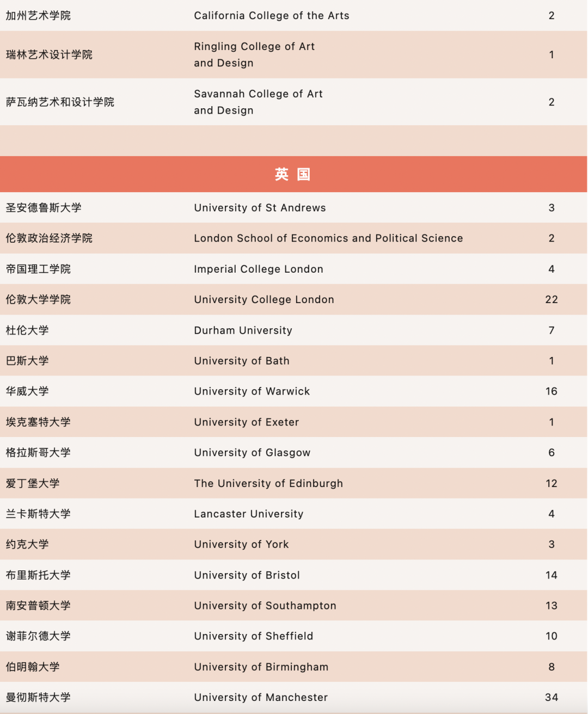Select the 华威大学 cell
The width and height of the screenshot is (588, 714).
27,391
